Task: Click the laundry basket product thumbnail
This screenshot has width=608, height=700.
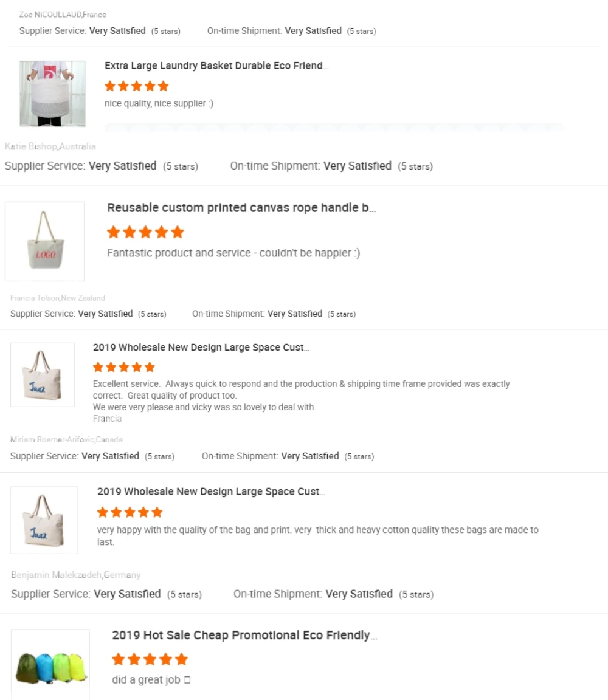Action: point(52,94)
